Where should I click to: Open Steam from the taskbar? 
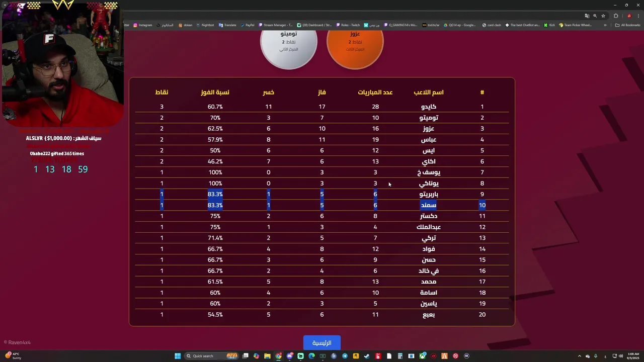pyautogui.click(x=366, y=356)
